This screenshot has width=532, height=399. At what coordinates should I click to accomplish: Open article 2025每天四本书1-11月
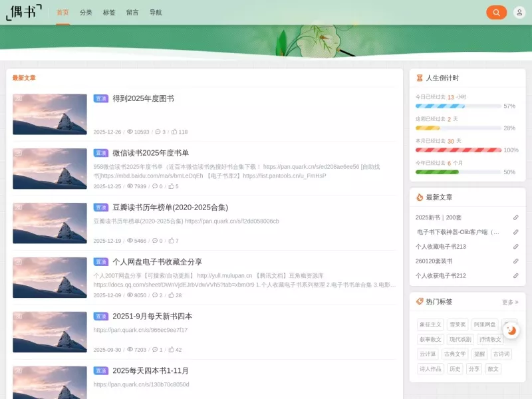150,370
